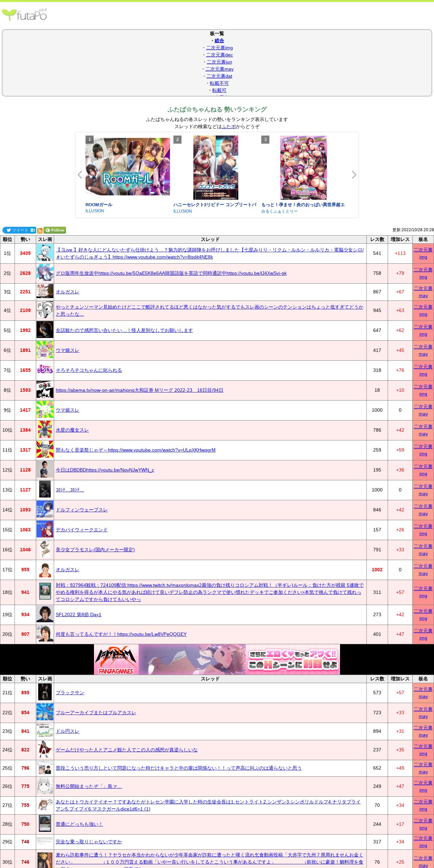The image size is (434, 868).
Task: Click the Twitter tweet button
Action: 16,230
